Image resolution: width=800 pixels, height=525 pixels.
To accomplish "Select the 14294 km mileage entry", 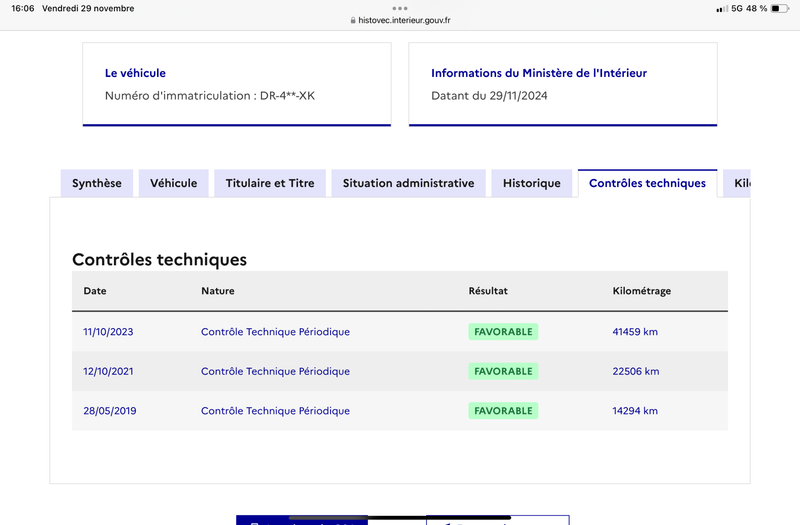I will tap(635, 411).
